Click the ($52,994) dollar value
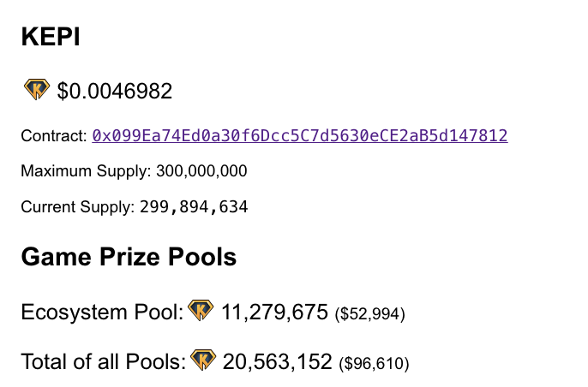The height and width of the screenshot is (387, 588). pyautogui.click(x=369, y=314)
